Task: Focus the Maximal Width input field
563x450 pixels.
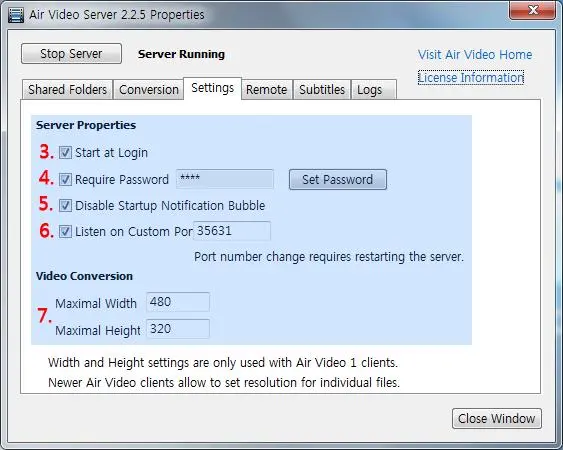Action: pos(178,302)
